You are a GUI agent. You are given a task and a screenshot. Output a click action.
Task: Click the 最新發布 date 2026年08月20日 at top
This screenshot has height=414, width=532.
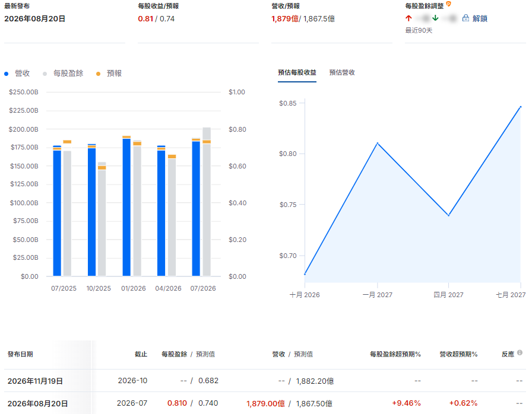(x=34, y=18)
